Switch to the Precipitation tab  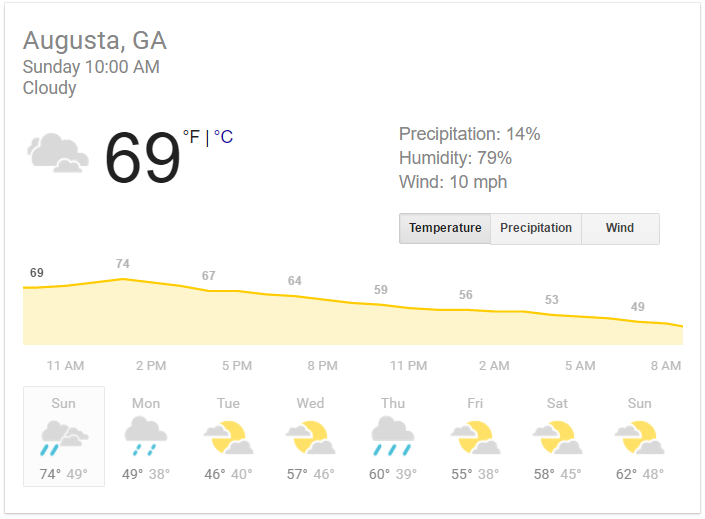[x=536, y=228]
